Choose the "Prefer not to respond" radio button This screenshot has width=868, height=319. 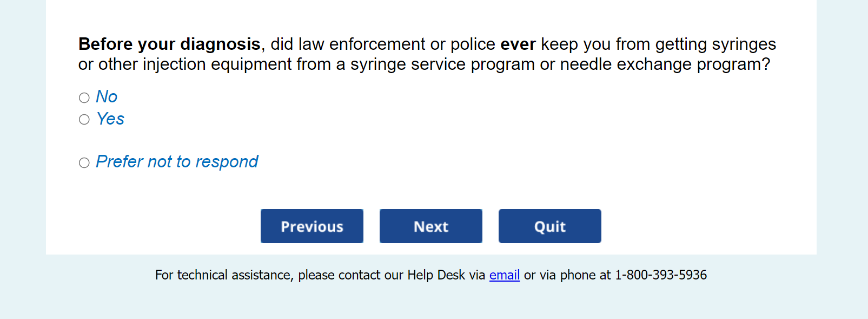point(84,162)
